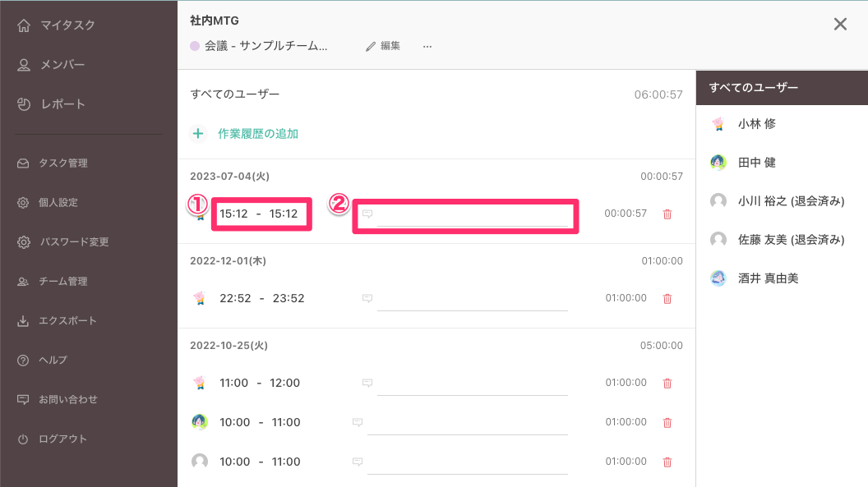Select すべてのユーザー in right panel
Viewport: 868px width, 487px height.
coord(754,87)
